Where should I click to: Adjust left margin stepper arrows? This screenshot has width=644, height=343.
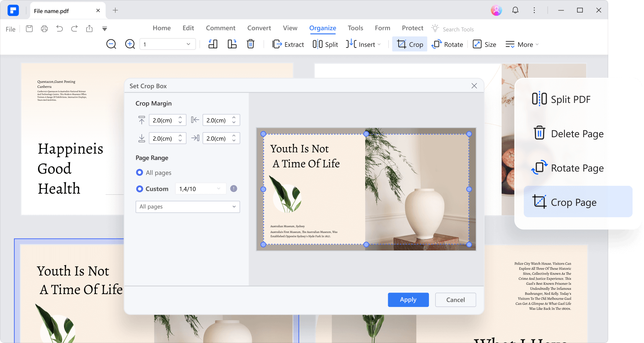point(234,120)
